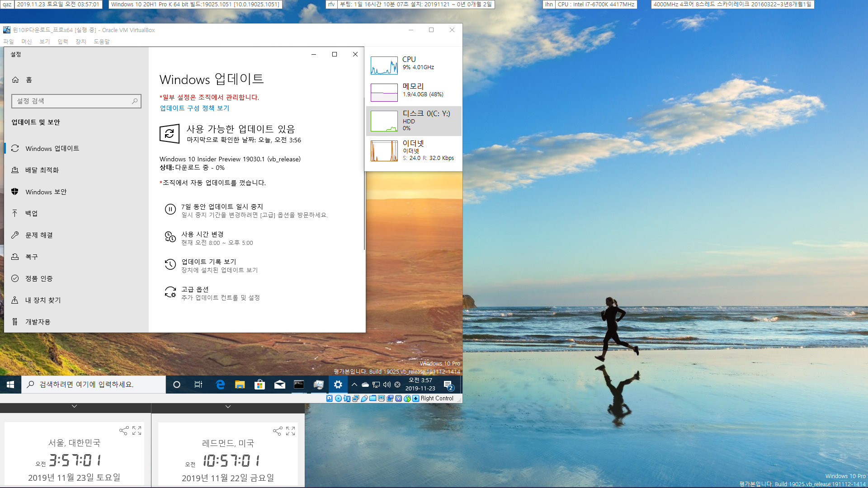Click the history icon beside 업데이트 기록 보기

[170, 264]
